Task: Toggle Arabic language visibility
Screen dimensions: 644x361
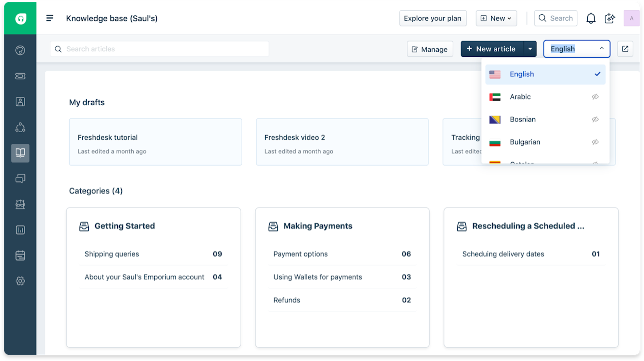Action: (x=596, y=97)
